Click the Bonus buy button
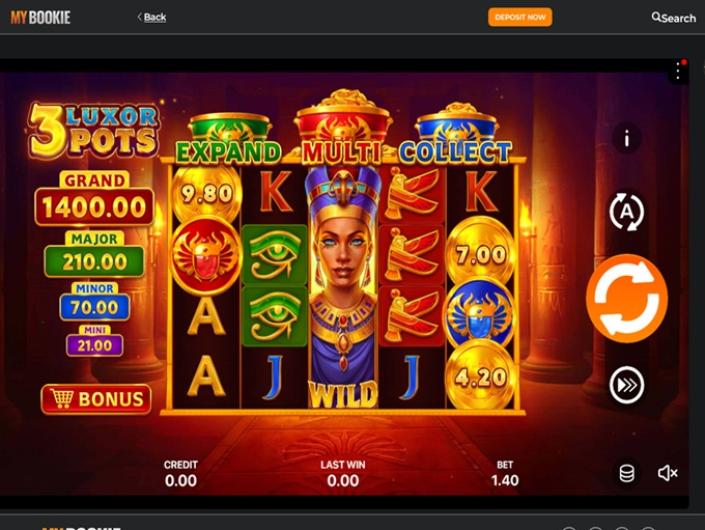Screen dimensions: 705x530 (96, 399)
